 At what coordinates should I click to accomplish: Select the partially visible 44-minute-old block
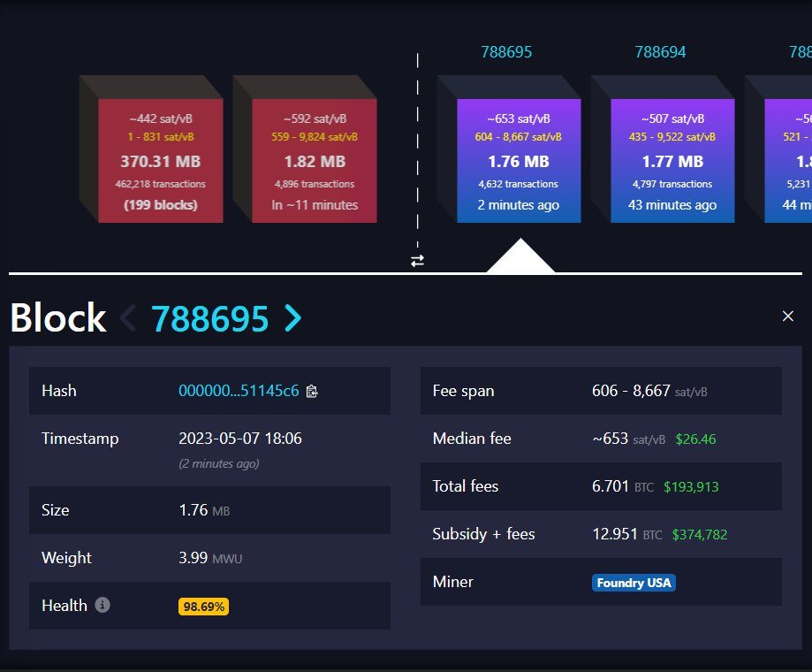(x=788, y=161)
